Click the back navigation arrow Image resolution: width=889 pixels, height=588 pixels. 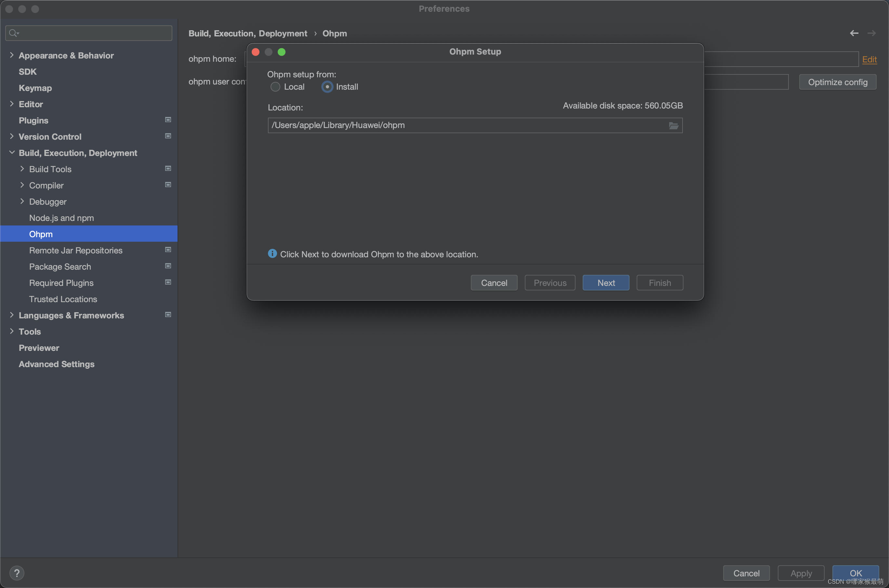pyautogui.click(x=854, y=33)
